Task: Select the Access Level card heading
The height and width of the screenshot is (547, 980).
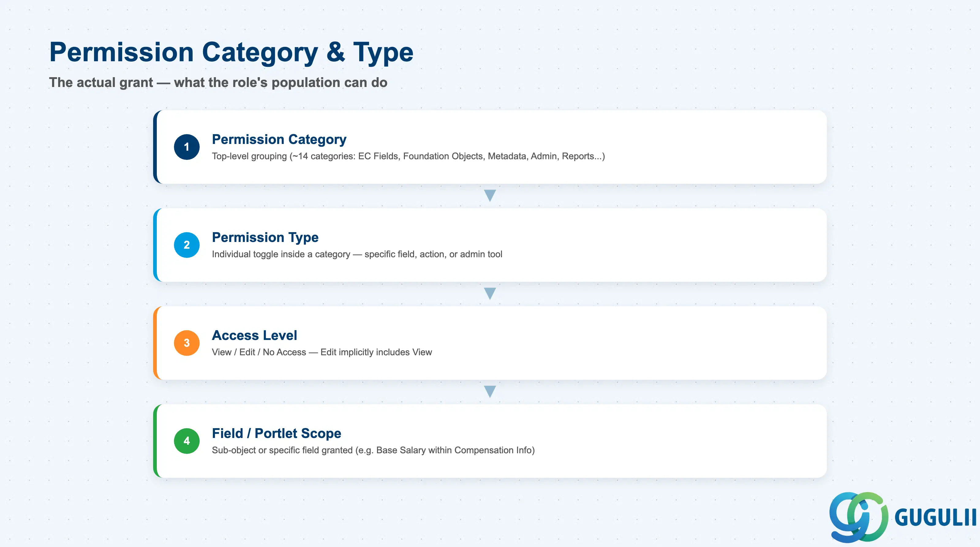Action: 254,335
